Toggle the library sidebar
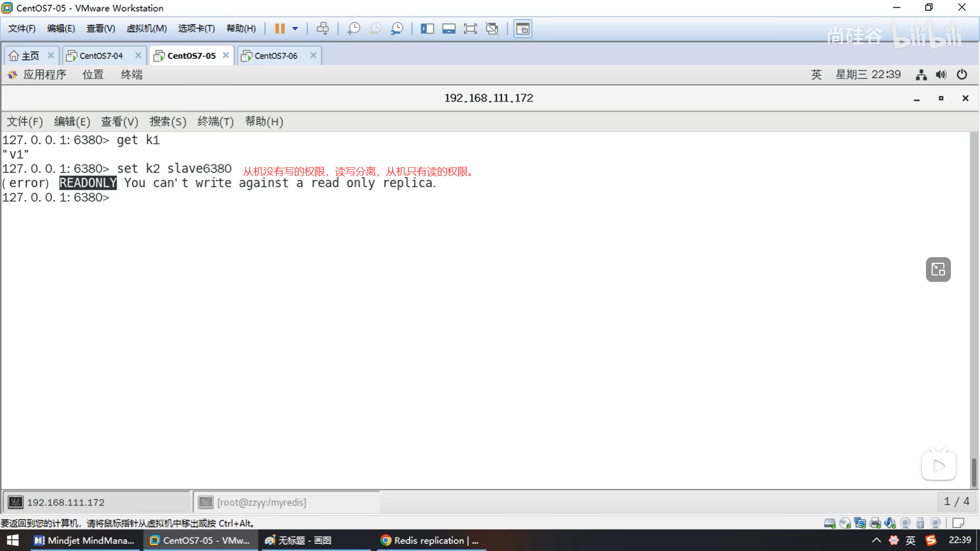The width and height of the screenshot is (980, 551). pyautogui.click(x=427, y=29)
